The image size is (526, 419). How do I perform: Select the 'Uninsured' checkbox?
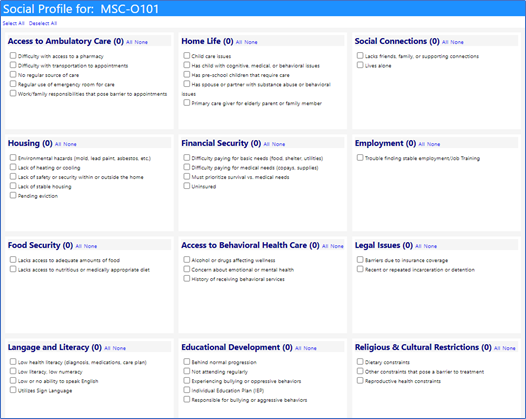(187, 186)
